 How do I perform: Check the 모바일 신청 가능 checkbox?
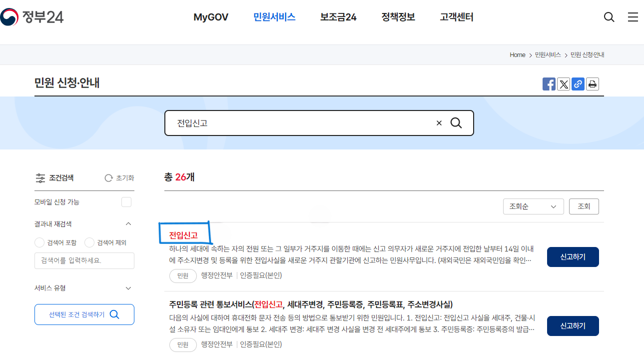click(x=126, y=202)
